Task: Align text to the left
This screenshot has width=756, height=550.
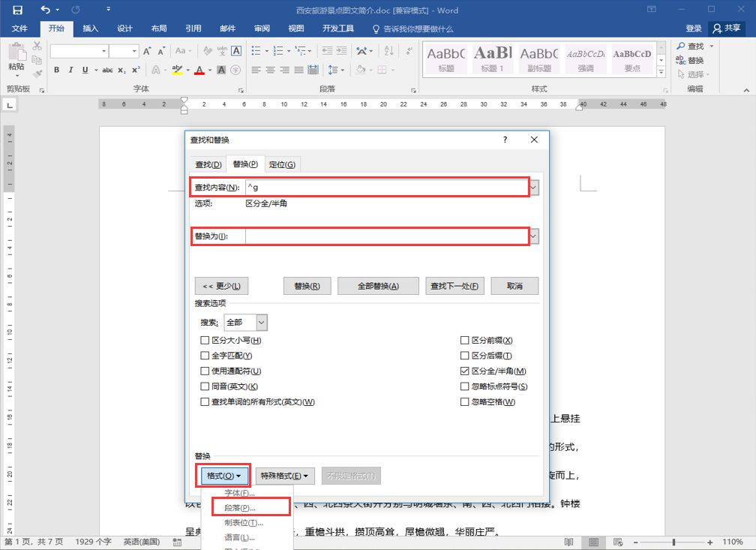Action: (x=256, y=70)
